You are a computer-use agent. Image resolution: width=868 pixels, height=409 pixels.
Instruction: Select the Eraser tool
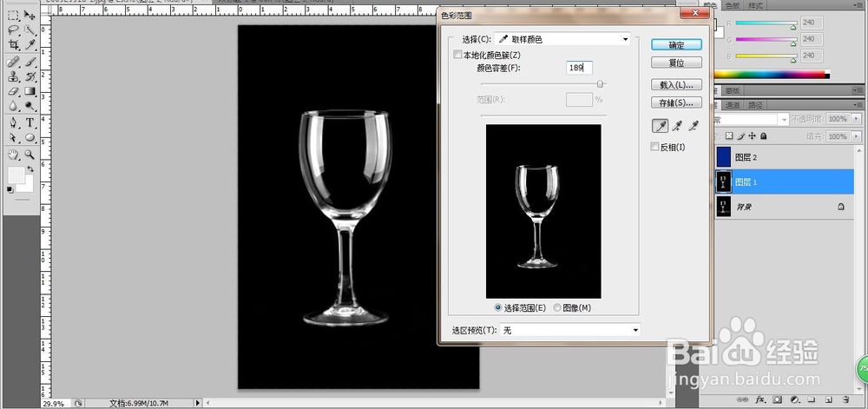click(x=13, y=91)
